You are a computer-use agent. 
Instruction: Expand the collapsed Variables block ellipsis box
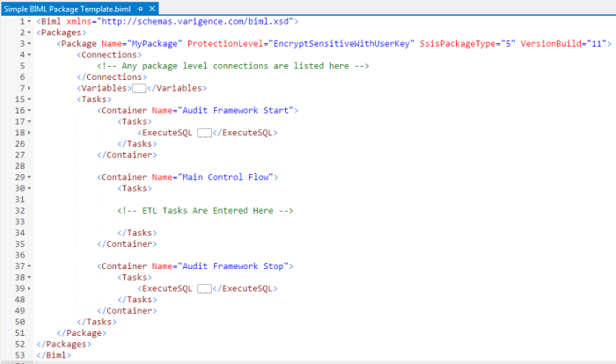click(138, 88)
